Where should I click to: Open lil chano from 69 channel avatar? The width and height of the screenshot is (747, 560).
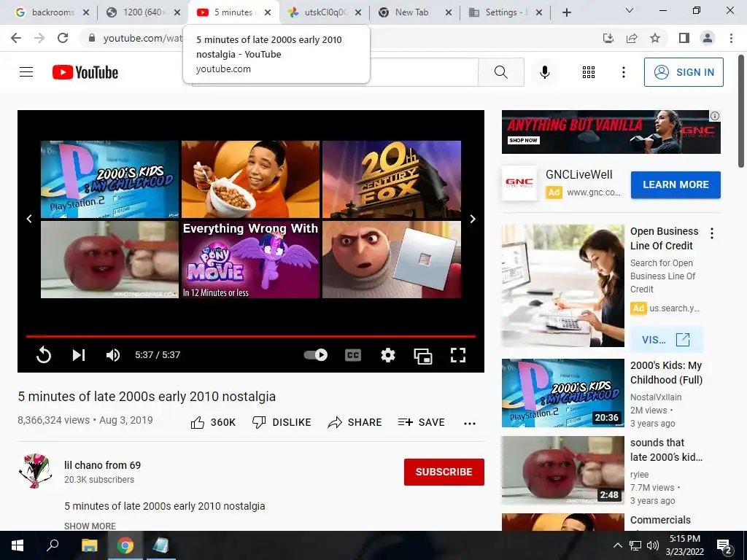35,471
